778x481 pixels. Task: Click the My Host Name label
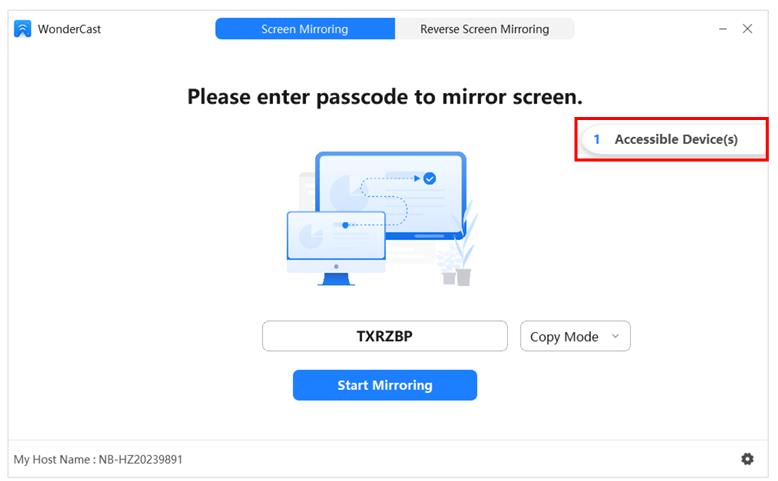(x=98, y=460)
